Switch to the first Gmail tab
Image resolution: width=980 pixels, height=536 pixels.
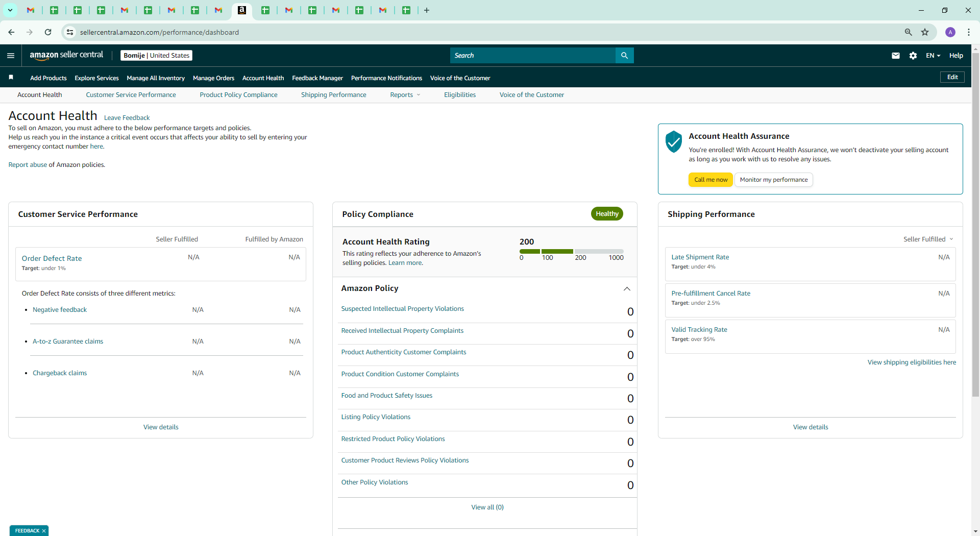pyautogui.click(x=31, y=10)
